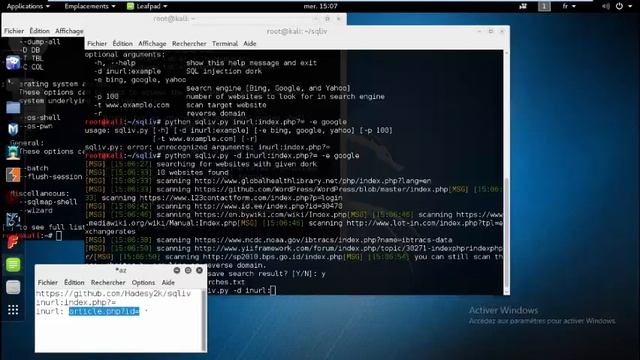Screen dimensions: 640x360
Task: Show all applications grid in dock
Action: (x=13, y=310)
